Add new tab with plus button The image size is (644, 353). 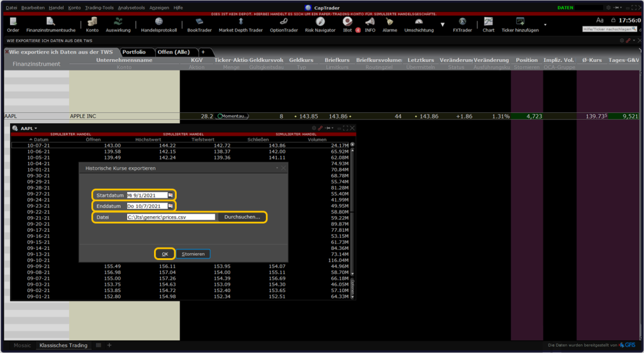[203, 52]
